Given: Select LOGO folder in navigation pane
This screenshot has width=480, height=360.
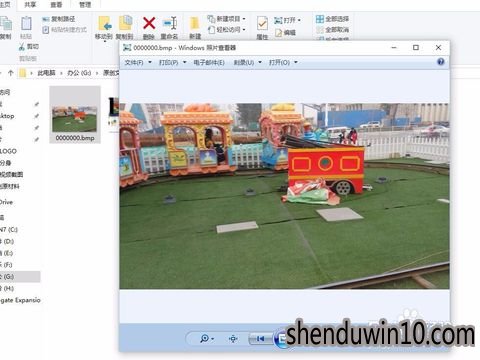Looking at the screenshot, I should [8, 151].
